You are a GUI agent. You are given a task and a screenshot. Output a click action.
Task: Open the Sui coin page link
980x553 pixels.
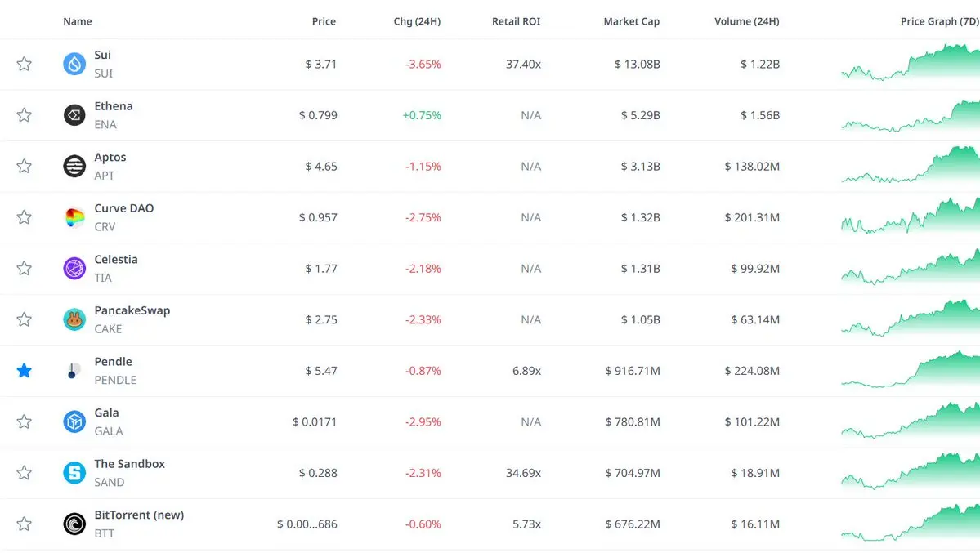click(102, 55)
